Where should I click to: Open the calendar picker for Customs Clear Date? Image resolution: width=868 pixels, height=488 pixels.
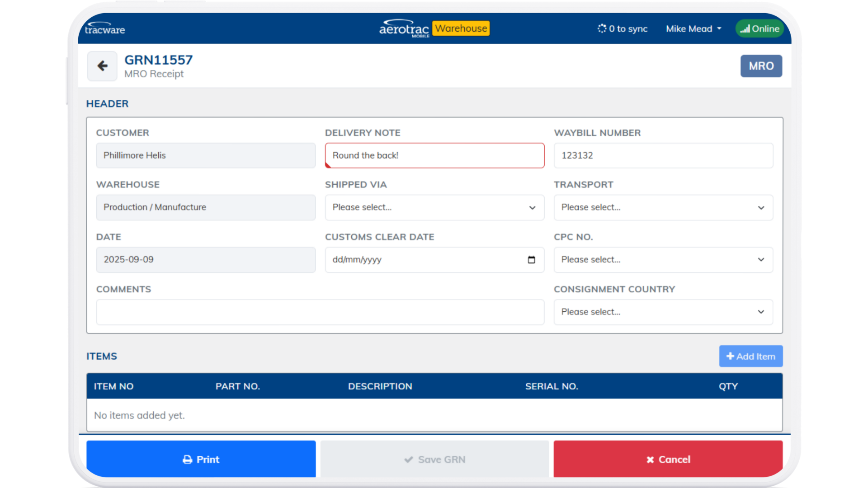(531, 260)
